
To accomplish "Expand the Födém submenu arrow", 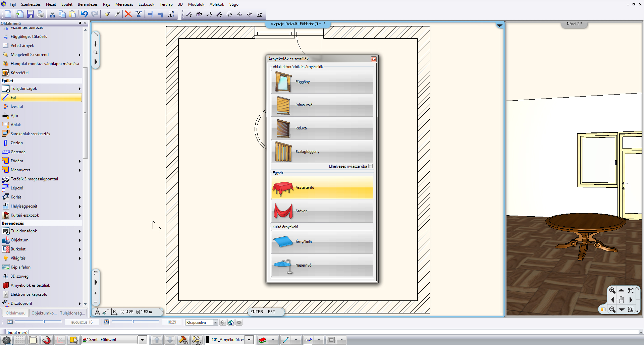I will pyautogui.click(x=80, y=161).
